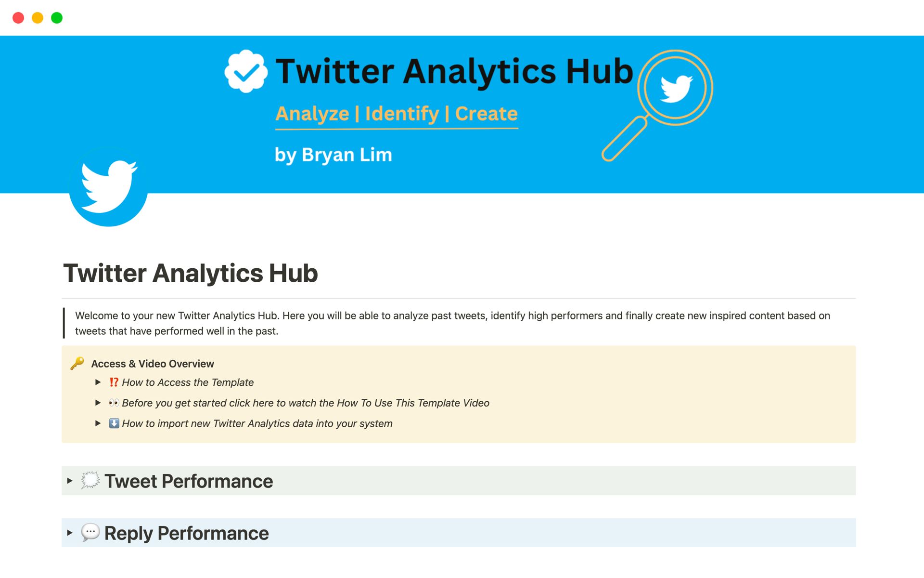Click the blue verified checkmark in the banner

[246, 71]
